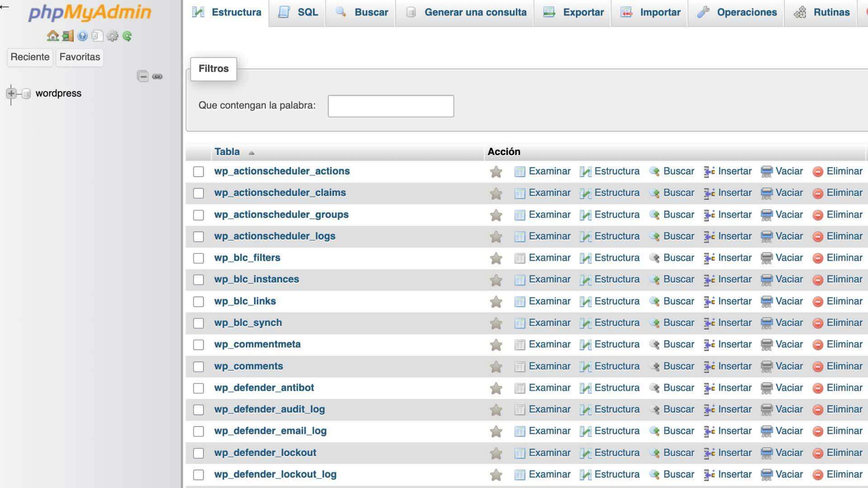Open phpMyAdmin settings via gear icon
Viewport: 868px width, 488px height.
pyautogui.click(x=112, y=36)
